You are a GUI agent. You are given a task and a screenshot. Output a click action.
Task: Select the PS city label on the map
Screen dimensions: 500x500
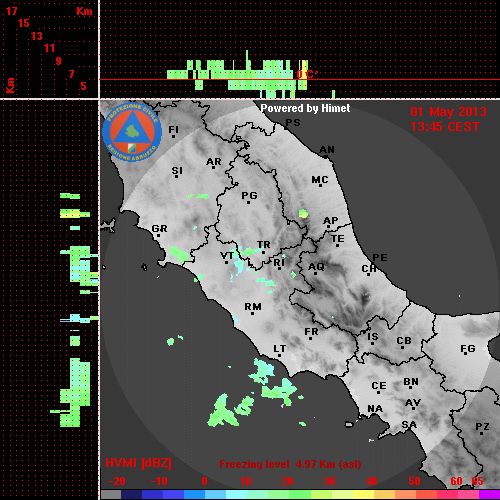293,123
